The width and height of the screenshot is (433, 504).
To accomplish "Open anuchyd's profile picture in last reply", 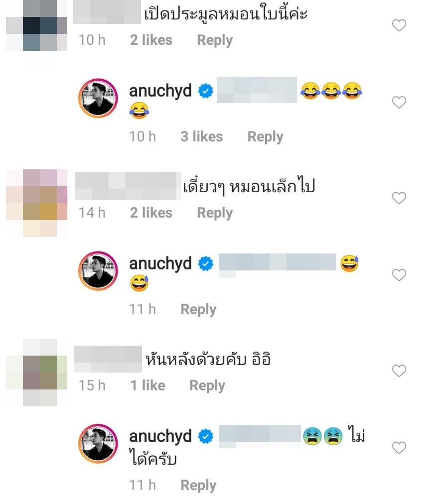I will coord(98,444).
